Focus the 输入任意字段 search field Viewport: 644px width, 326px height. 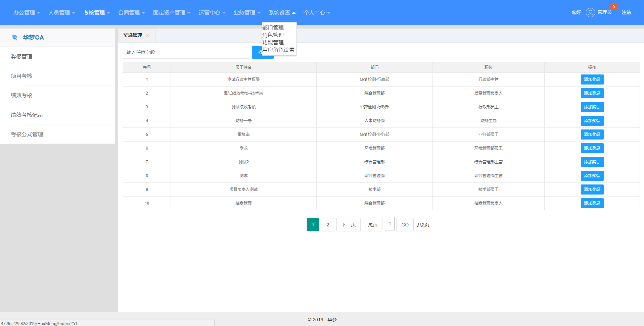pyautogui.click(x=187, y=52)
